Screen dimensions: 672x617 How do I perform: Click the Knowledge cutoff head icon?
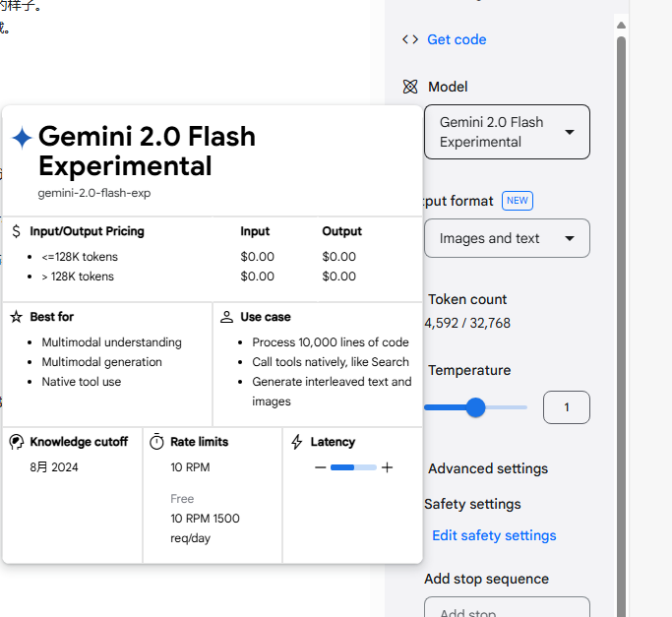pos(17,442)
